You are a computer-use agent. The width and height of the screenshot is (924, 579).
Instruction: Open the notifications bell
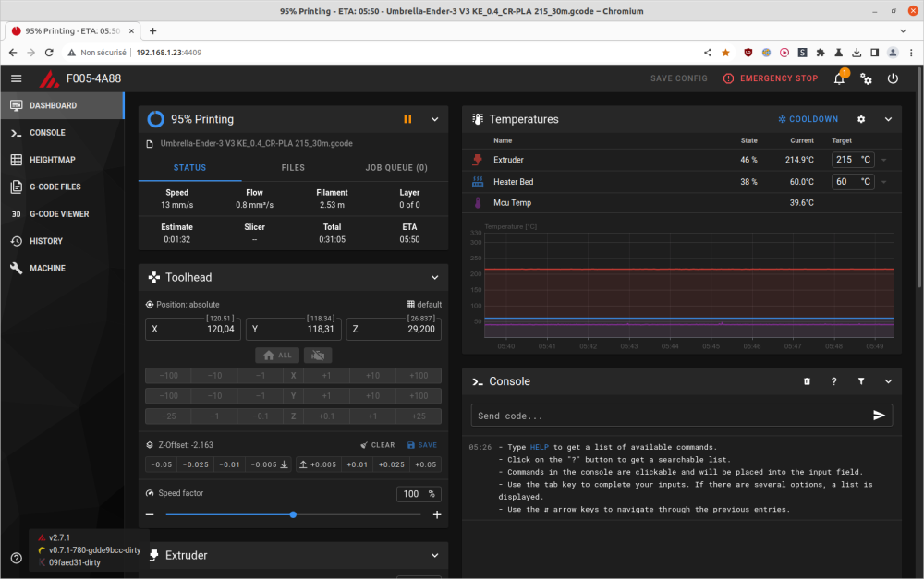tap(839, 78)
